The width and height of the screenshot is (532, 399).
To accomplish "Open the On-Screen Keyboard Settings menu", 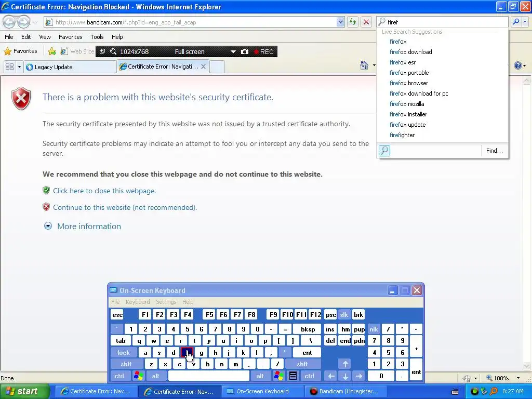I will 166,302.
